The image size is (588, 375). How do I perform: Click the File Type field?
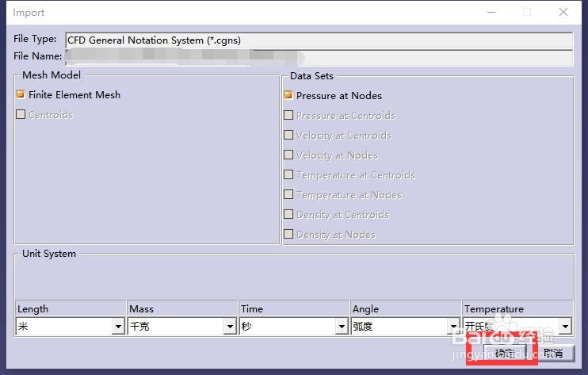point(319,40)
